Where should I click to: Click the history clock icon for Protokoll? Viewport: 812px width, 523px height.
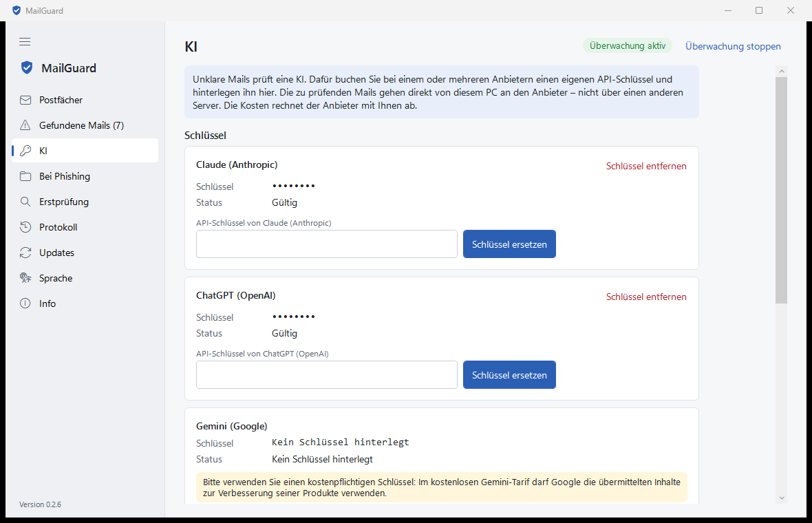coord(25,227)
